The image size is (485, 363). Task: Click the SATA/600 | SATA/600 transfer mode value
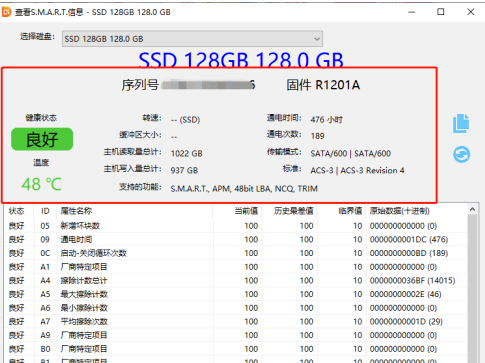click(351, 153)
